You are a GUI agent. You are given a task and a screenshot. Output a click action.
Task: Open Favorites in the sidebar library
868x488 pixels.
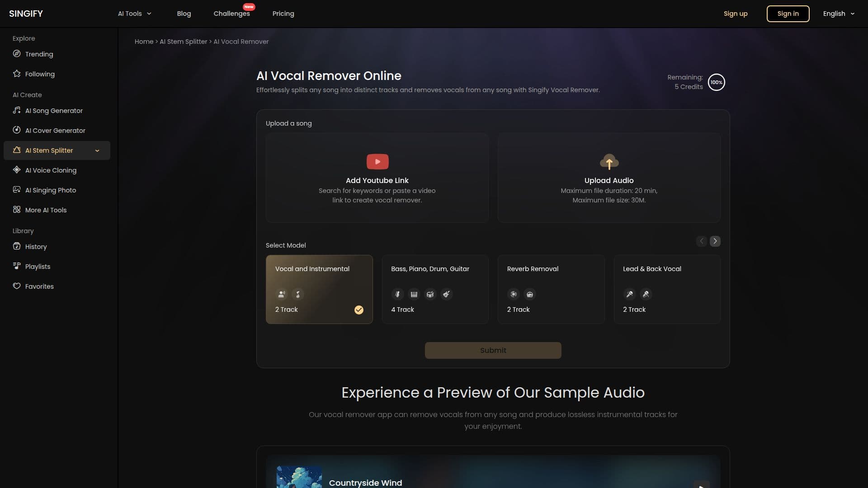(57, 286)
